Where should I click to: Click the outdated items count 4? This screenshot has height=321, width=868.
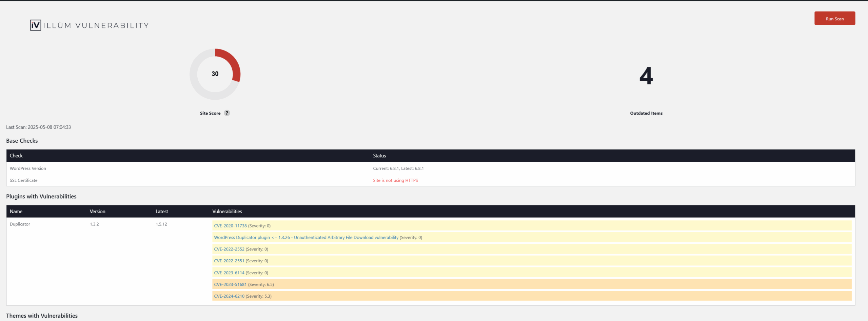(x=646, y=76)
